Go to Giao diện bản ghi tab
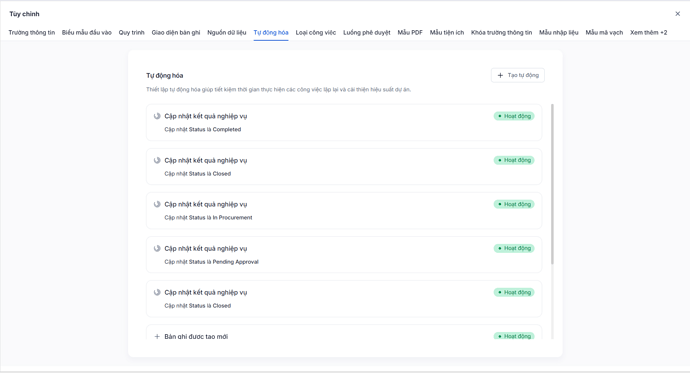690x373 pixels. click(x=176, y=33)
